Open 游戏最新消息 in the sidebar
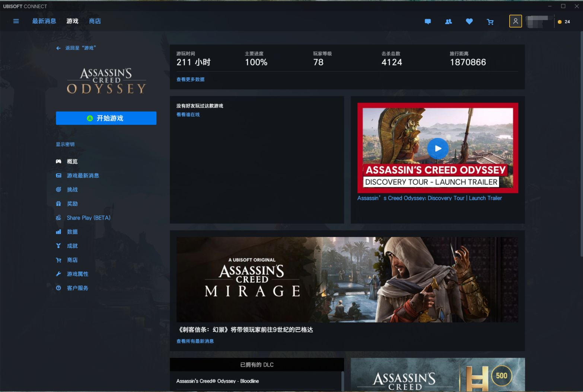 click(83, 176)
